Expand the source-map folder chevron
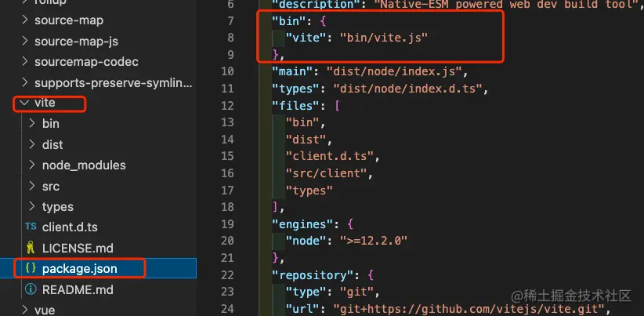 tap(24, 20)
